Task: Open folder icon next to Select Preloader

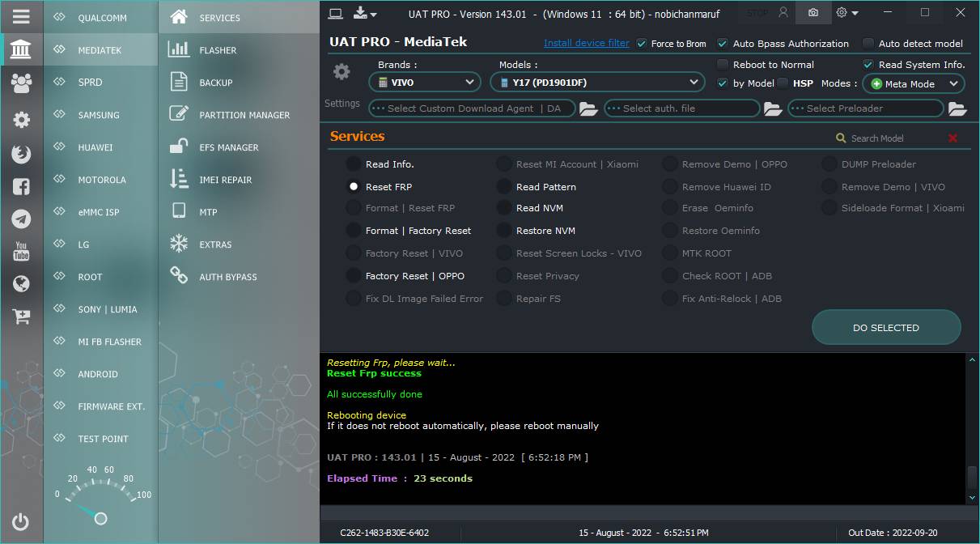Action: pos(957,108)
